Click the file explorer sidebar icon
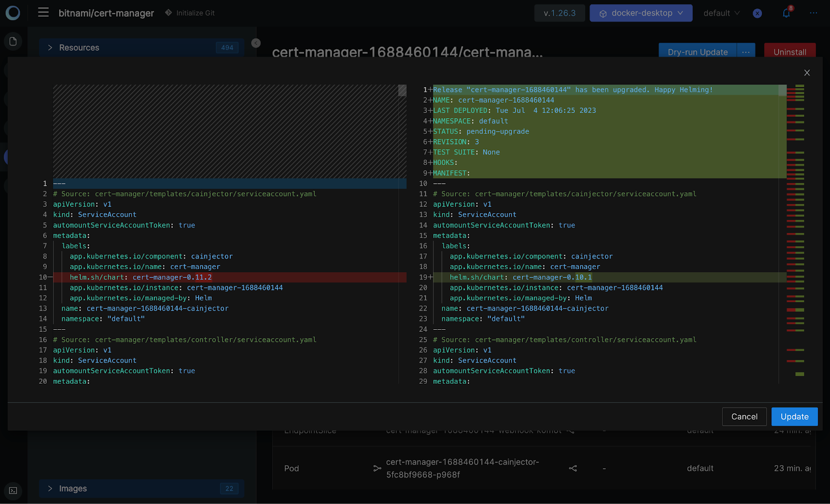Image resolution: width=830 pixels, height=504 pixels. click(x=13, y=41)
